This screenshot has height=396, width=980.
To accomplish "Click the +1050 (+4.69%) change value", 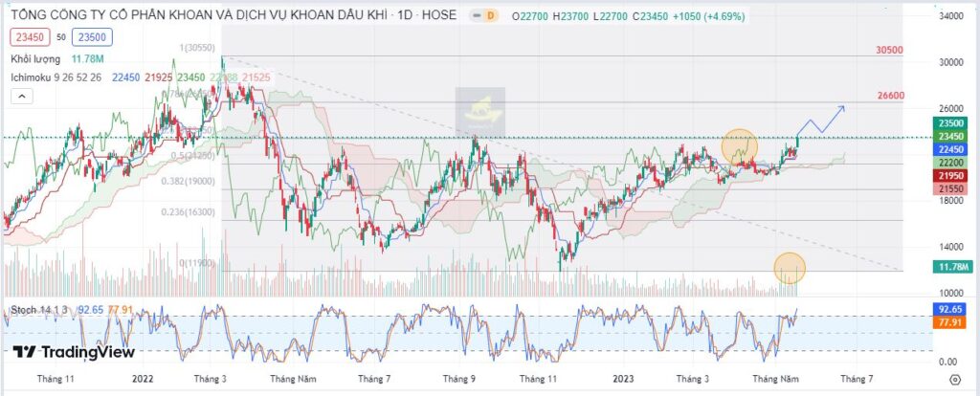I will pos(709,16).
